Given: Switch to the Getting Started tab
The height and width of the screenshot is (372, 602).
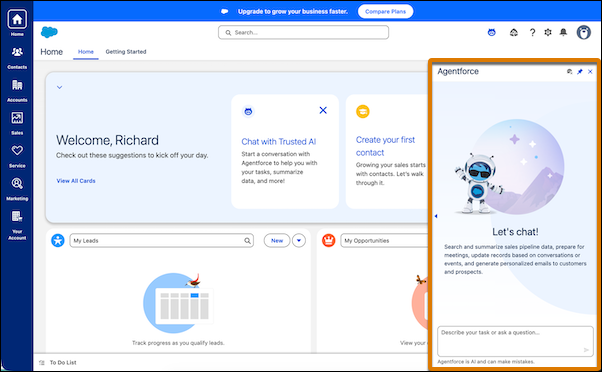Looking at the screenshot, I should [126, 51].
